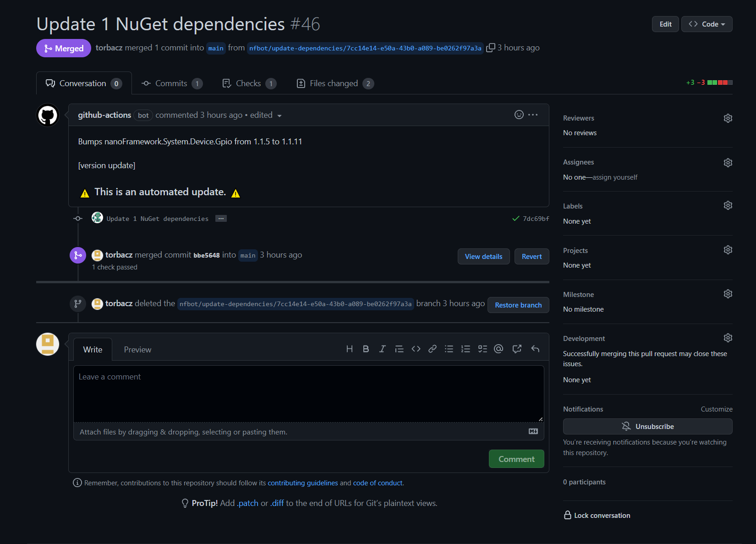756x544 pixels.
Task: Unsubscribe from this conversation's notifications
Action: point(647,426)
